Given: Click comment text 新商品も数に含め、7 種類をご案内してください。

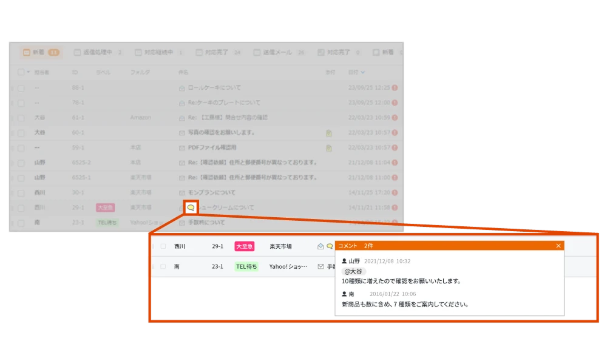Looking at the screenshot, I should click(405, 305).
